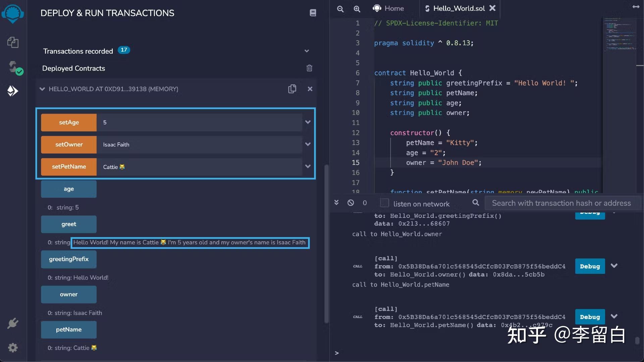Collapse the HELLO_WORLD deployed contract
The width and height of the screenshot is (644, 362).
coord(42,89)
